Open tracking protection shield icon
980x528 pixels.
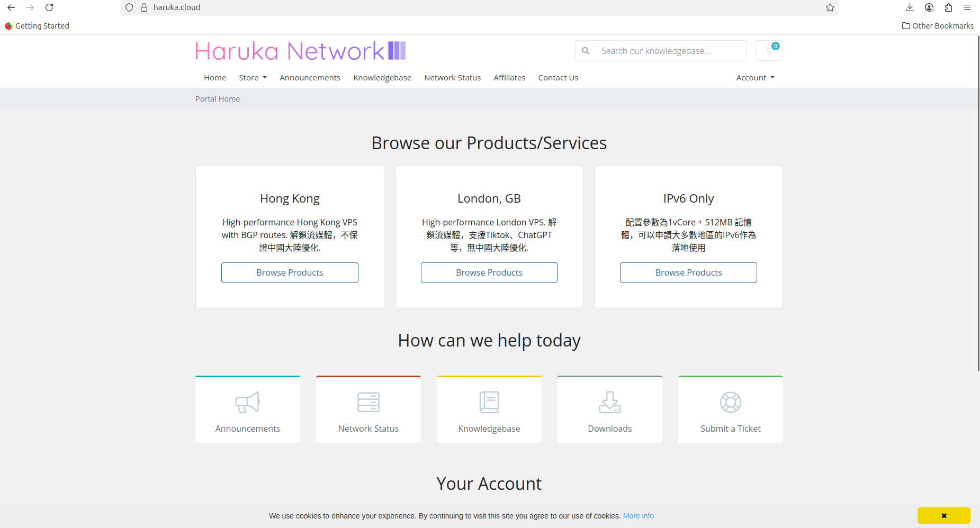(x=129, y=7)
